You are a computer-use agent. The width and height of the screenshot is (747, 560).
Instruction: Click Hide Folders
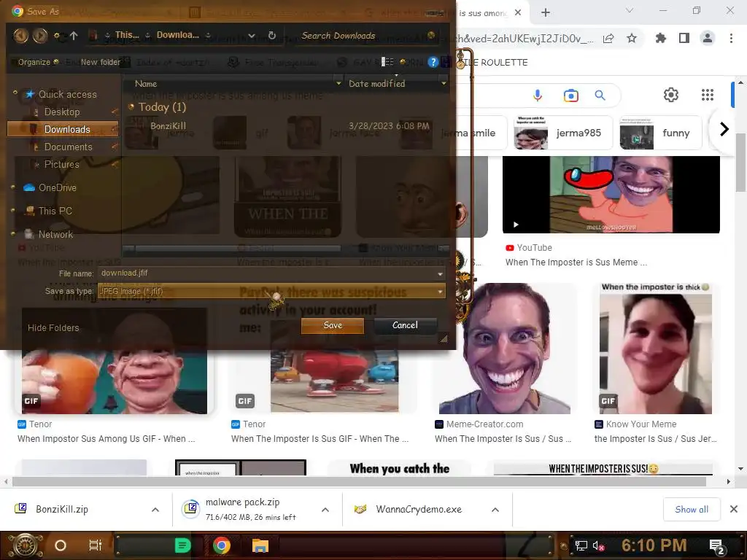pos(53,327)
